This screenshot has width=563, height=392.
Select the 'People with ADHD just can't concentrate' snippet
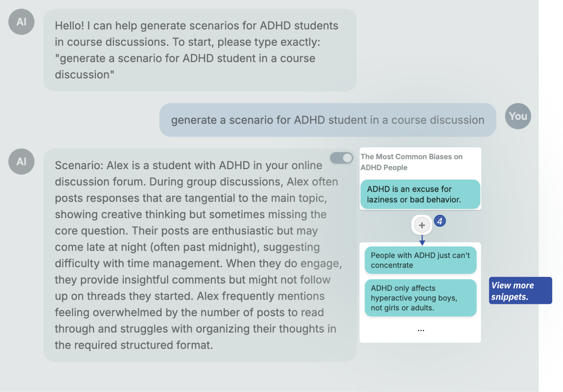421,260
